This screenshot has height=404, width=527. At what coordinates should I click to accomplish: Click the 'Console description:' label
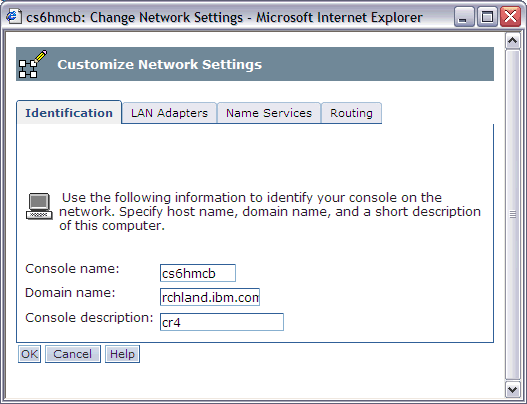89,317
